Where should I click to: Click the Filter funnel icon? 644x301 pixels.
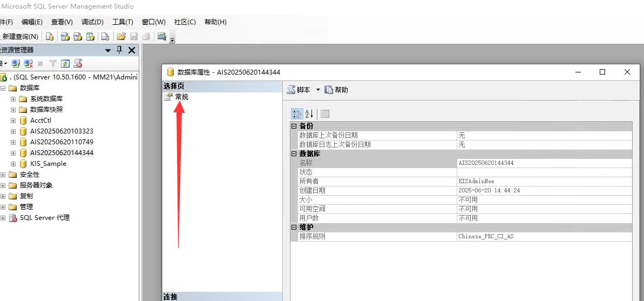52,63
